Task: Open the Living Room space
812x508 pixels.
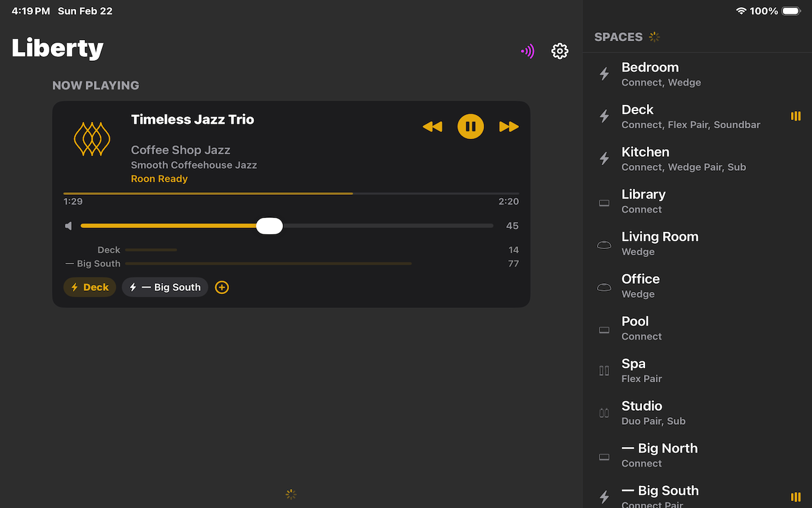Action: tap(698, 243)
